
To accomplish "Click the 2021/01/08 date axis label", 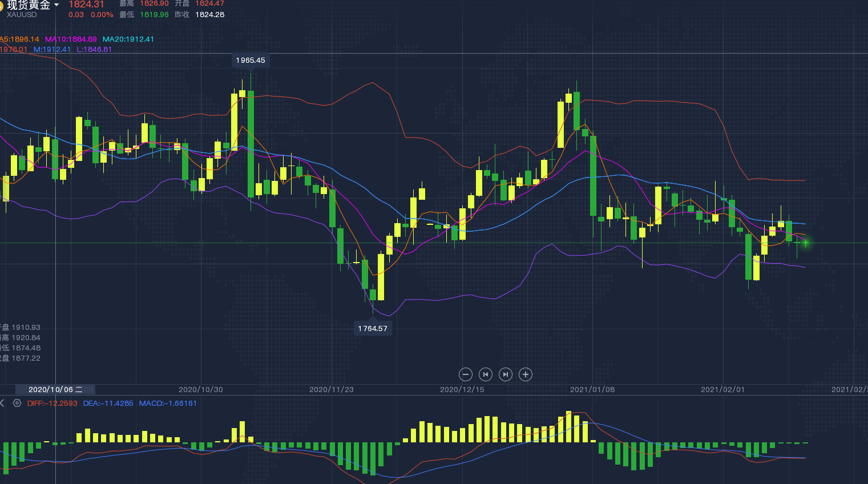I will [x=592, y=389].
